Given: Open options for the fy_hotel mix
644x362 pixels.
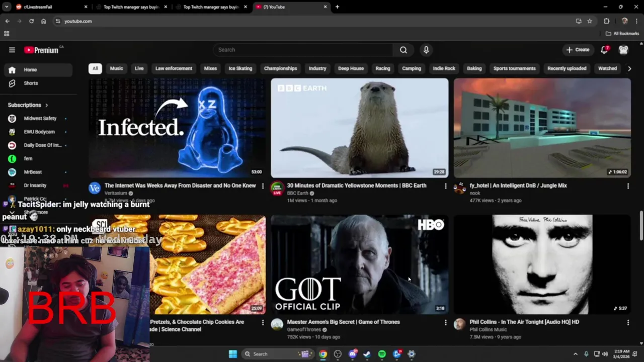Looking at the screenshot, I should [x=628, y=186].
